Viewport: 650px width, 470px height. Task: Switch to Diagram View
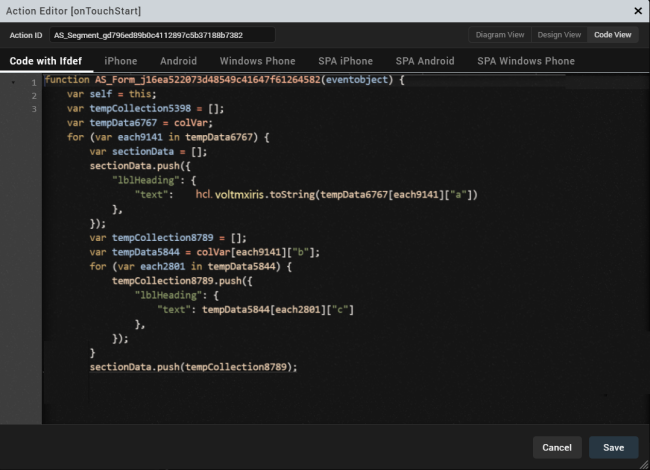[x=499, y=35]
